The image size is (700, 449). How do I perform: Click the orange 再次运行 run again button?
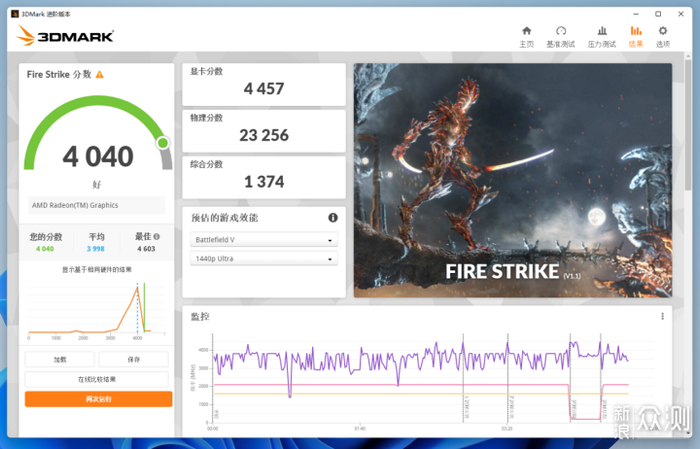[98, 399]
